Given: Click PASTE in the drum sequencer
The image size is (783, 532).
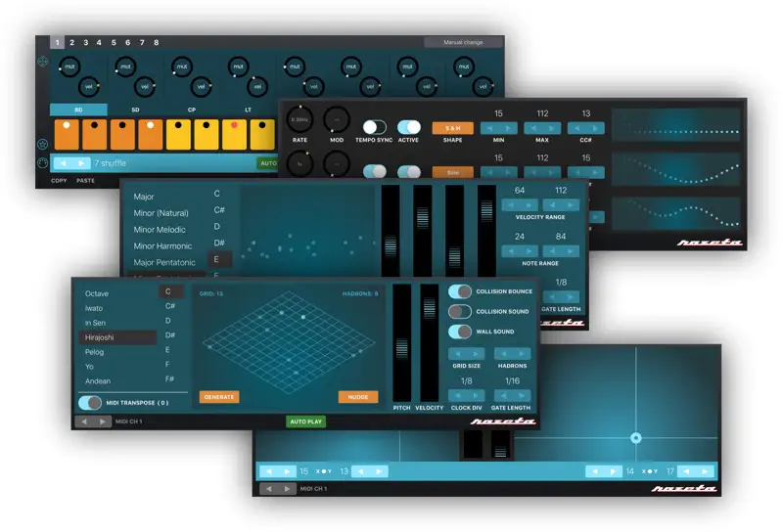Looking at the screenshot, I should [x=85, y=181].
